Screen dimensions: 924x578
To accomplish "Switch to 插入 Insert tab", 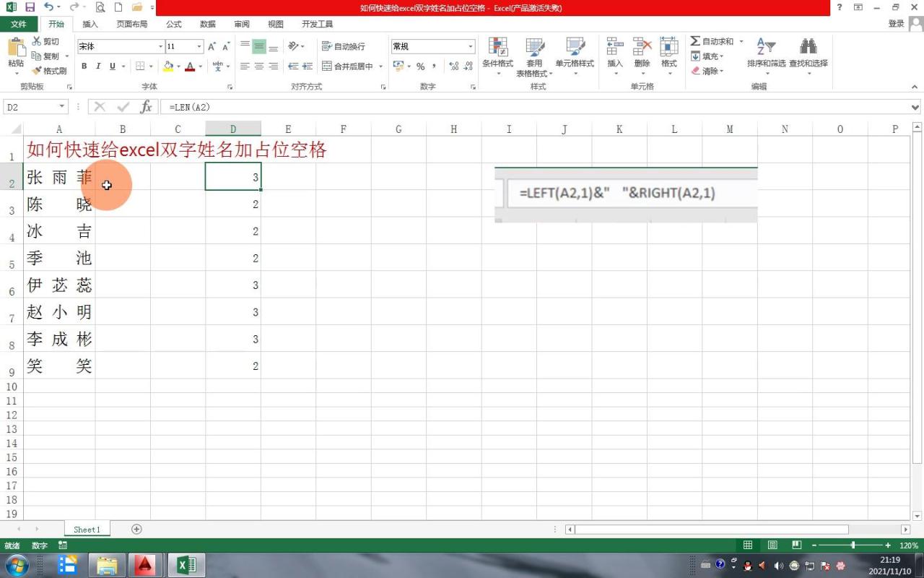I will (x=90, y=24).
